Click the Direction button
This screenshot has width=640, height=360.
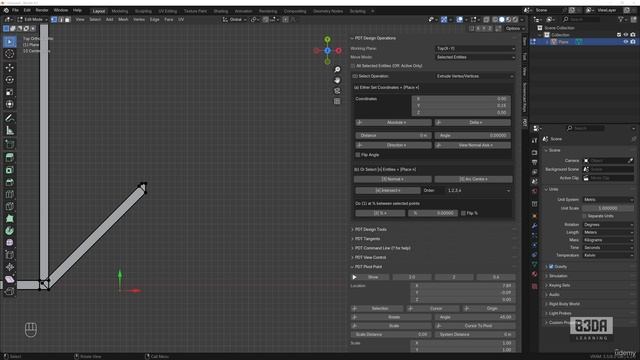point(393,145)
